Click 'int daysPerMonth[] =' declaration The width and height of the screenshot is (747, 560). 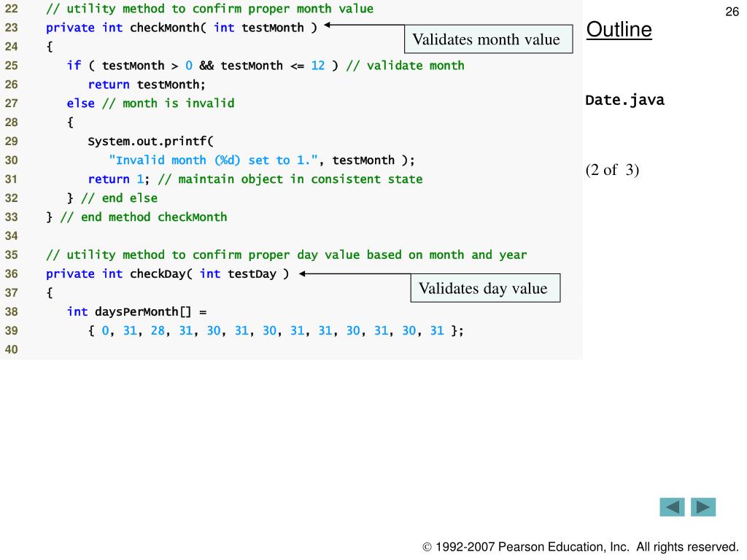(x=136, y=312)
